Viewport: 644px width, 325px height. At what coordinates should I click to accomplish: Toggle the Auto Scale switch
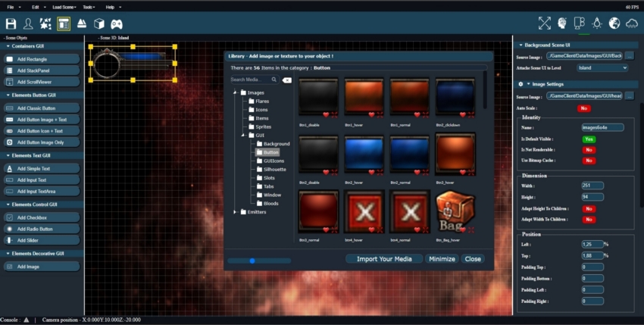point(585,108)
